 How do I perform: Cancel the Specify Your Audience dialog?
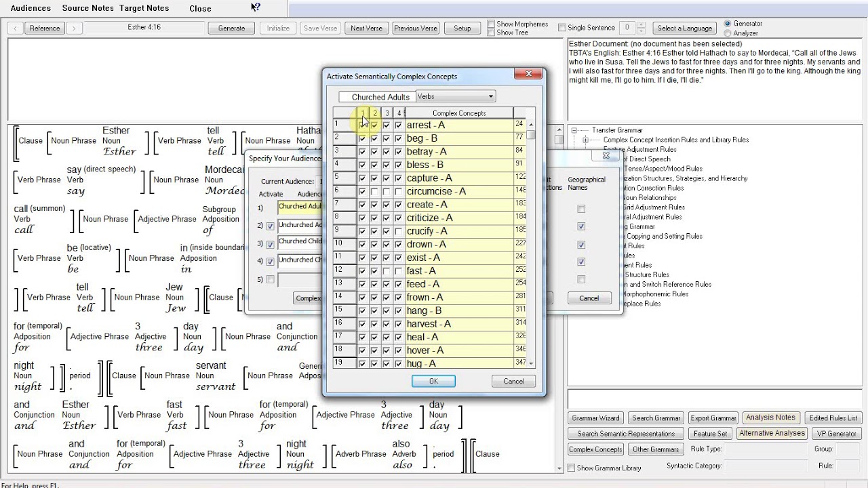coord(589,298)
